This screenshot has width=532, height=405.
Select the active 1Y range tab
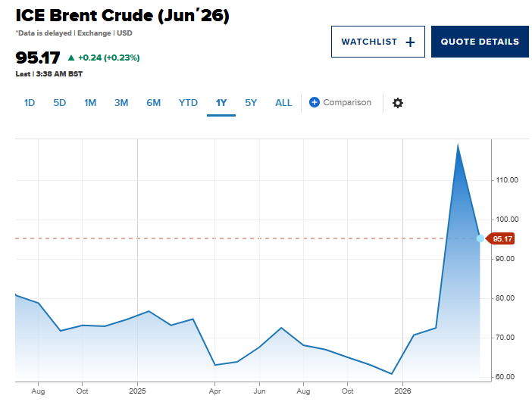pos(221,103)
